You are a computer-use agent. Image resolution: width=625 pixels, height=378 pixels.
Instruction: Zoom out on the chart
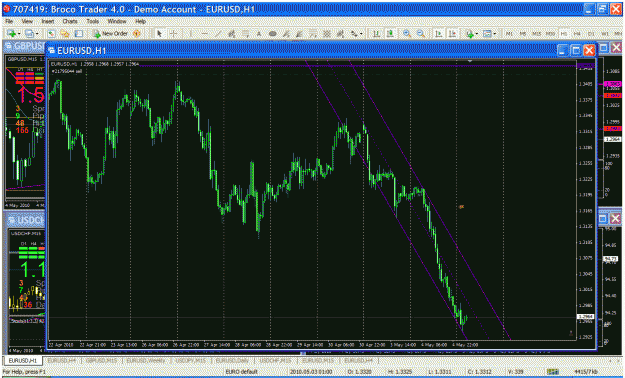(421, 34)
